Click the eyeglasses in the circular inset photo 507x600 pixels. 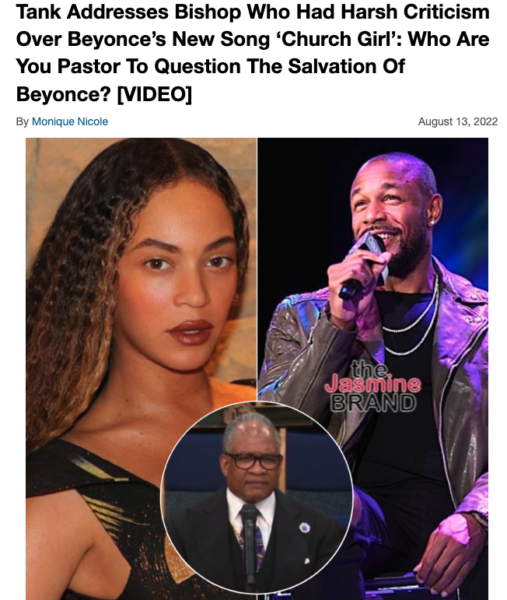tap(253, 461)
